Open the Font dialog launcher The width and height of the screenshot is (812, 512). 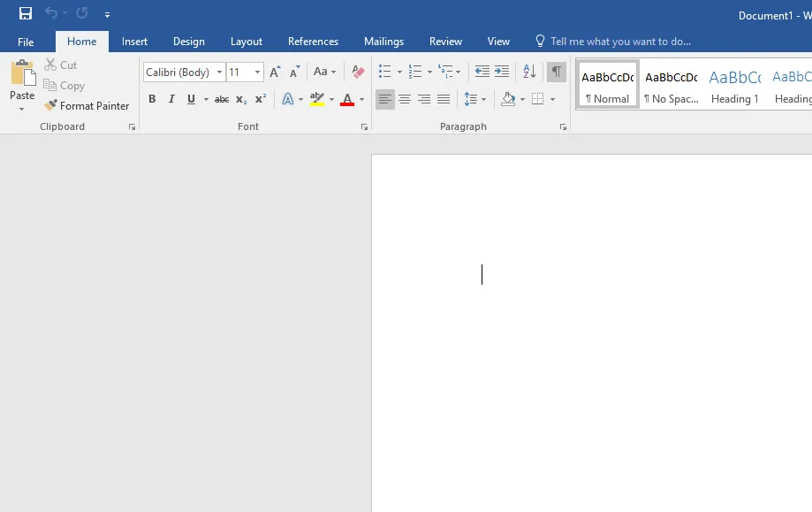(365, 127)
